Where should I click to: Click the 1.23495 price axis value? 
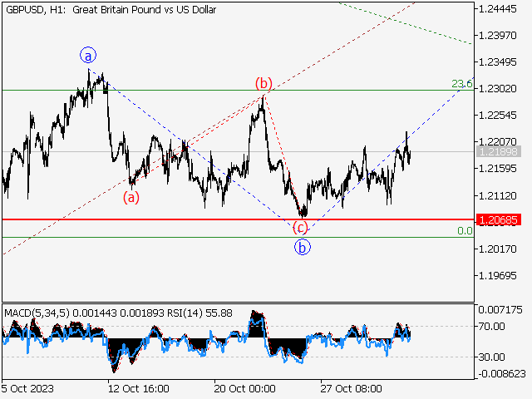[497, 62]
